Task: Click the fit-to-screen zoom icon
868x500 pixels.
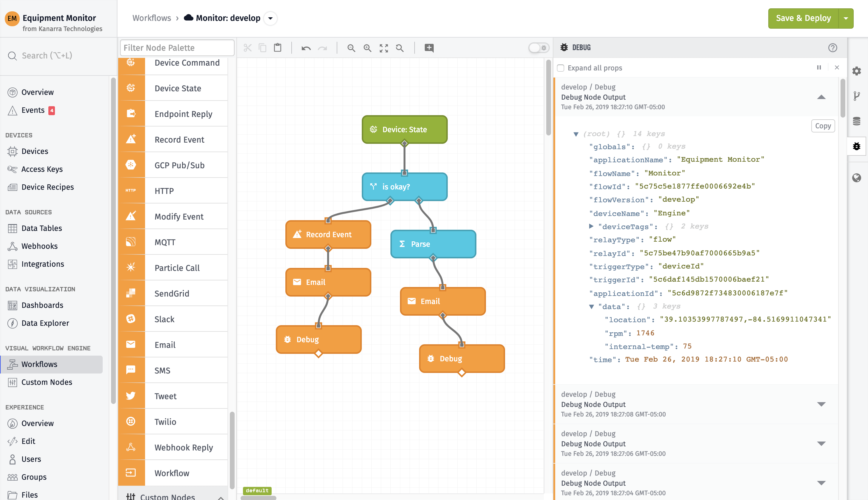Action: [384, 48]
